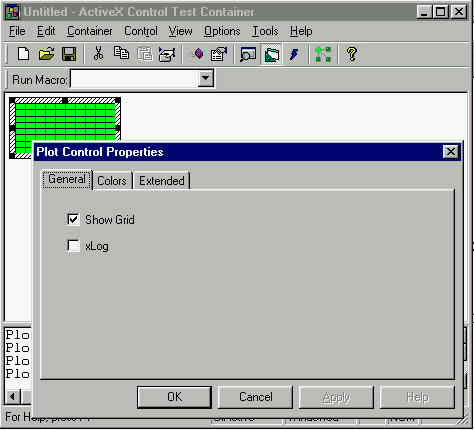Click the lightning bolt invoke methods icon
Image resolution: width=474 pixels, height=430 pixels.
pos(294,54)
